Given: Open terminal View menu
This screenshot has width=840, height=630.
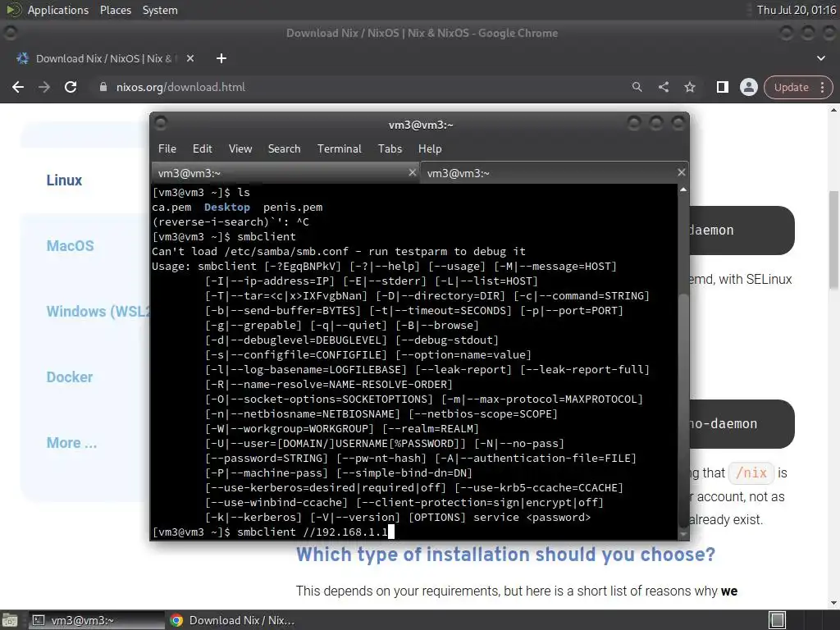Looking at the screenshot, I should (240, 149).
